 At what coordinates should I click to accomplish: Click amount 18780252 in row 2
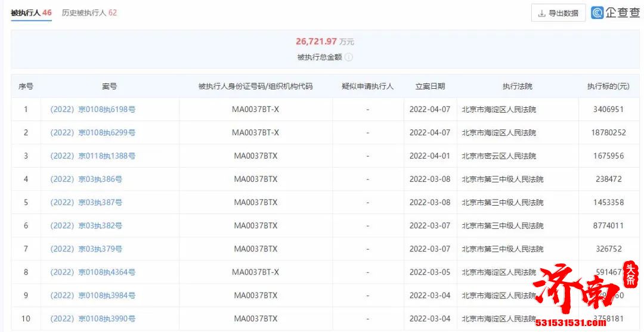pyautogui.click(x=608, y=133)
